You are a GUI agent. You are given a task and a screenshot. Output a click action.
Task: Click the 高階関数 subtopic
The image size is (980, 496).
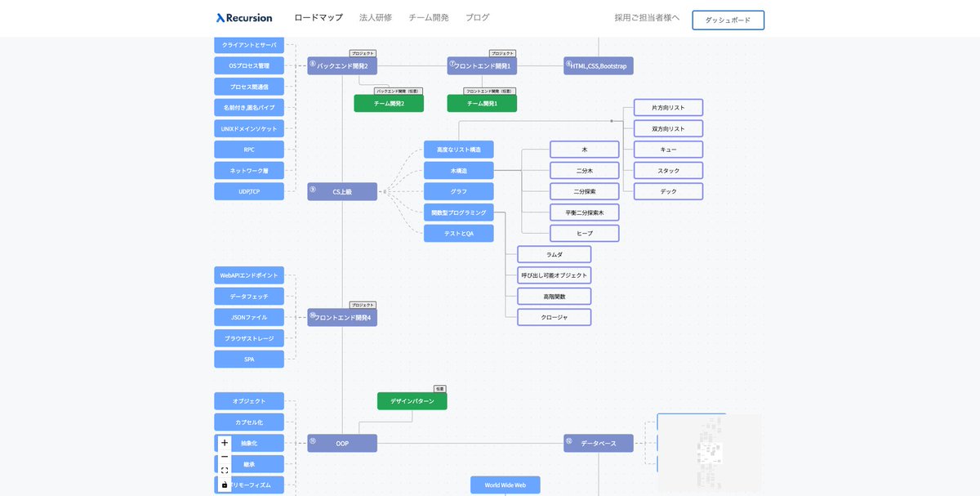(x=555, y=297)
